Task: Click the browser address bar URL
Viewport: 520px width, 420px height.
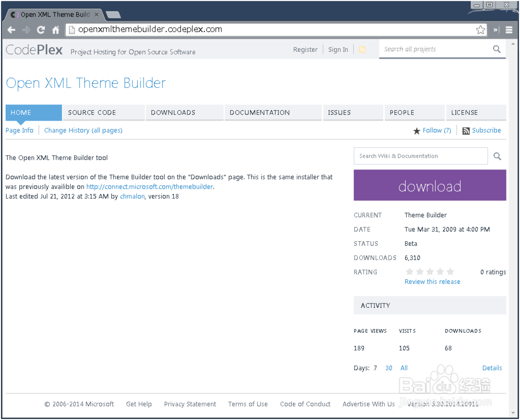Action: (150, 30)
